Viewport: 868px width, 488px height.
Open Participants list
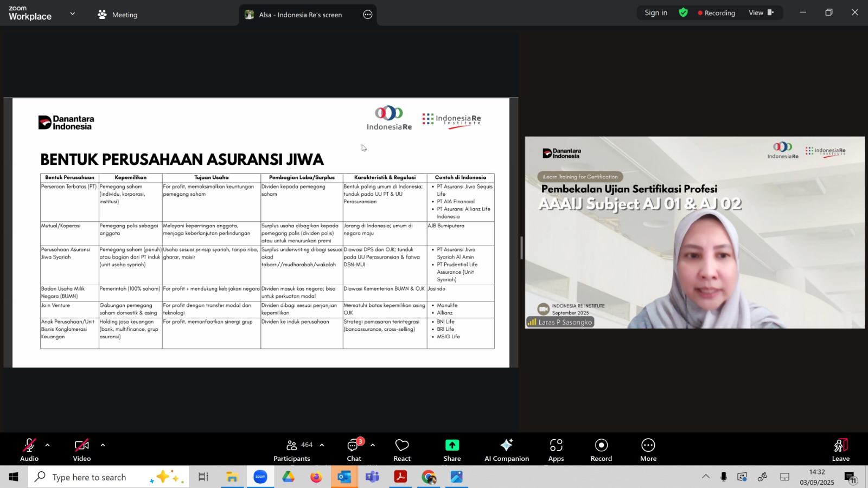[292, 450]
